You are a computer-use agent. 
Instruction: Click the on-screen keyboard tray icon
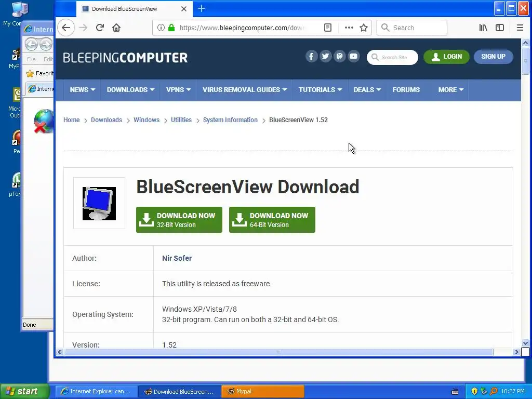pyautogui.click(x=455, y=392)
